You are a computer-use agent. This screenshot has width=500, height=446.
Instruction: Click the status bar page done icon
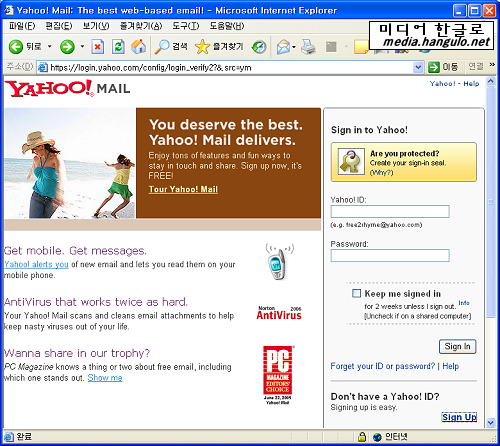[x=9, y=436]
